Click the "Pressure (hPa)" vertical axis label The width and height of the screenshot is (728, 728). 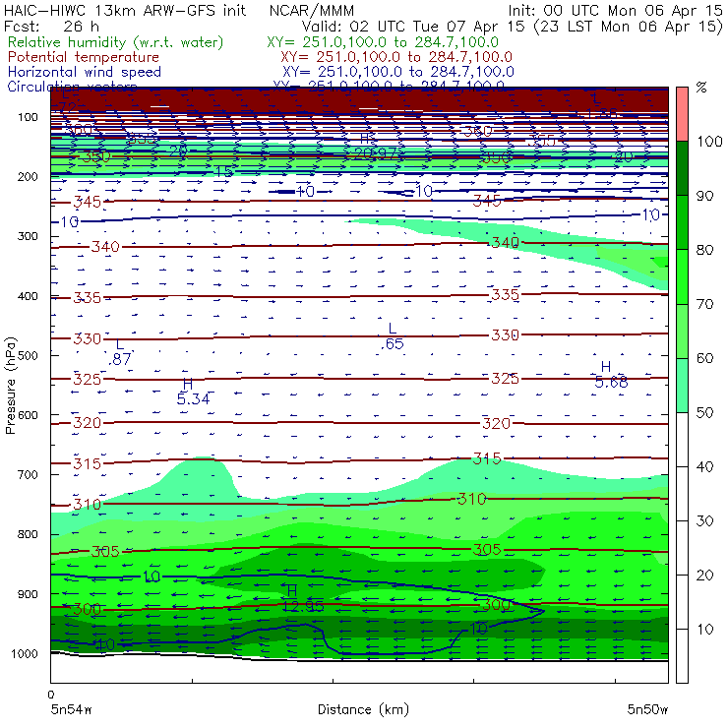click(10, 386)
